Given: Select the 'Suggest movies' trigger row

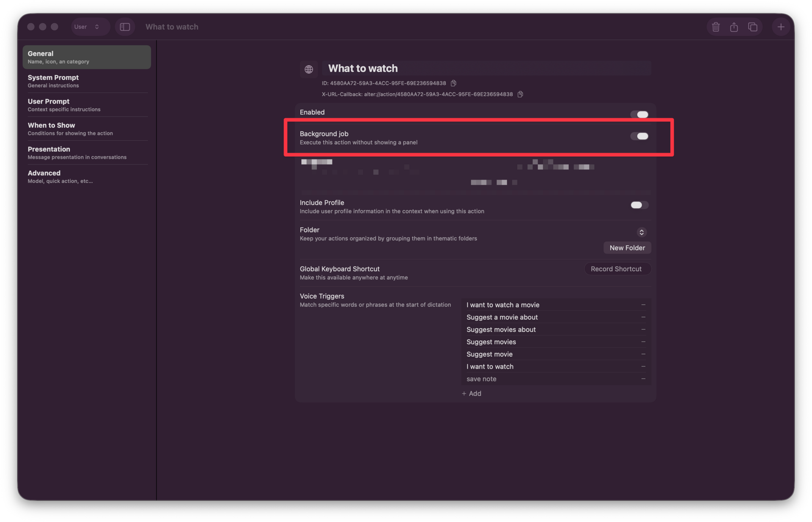Looking at the screenshot, I should click(556, 342).
